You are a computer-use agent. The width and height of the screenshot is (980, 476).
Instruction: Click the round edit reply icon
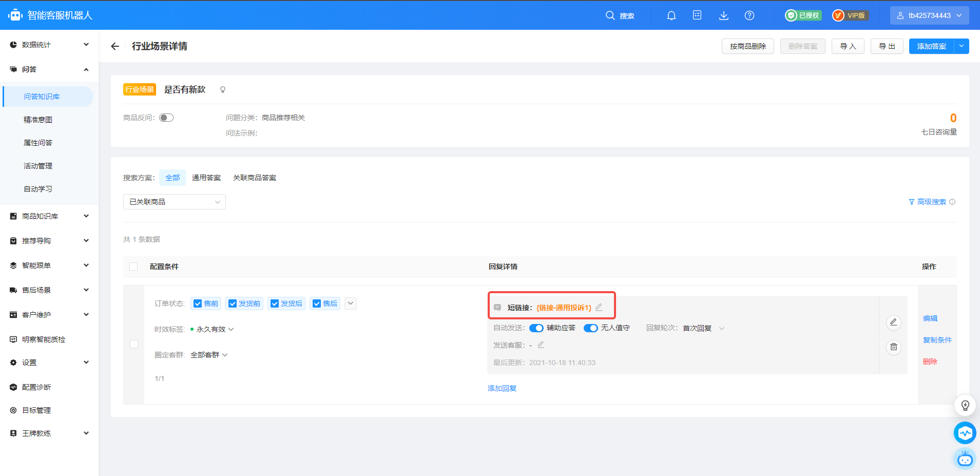[x=893, y=322]
